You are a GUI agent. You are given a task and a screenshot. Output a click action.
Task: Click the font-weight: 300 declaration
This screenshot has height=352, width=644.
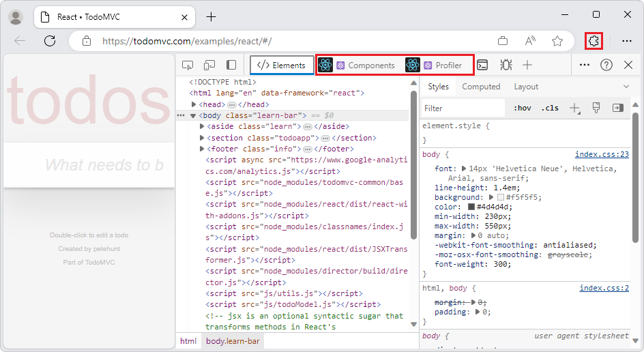point(473,264)
